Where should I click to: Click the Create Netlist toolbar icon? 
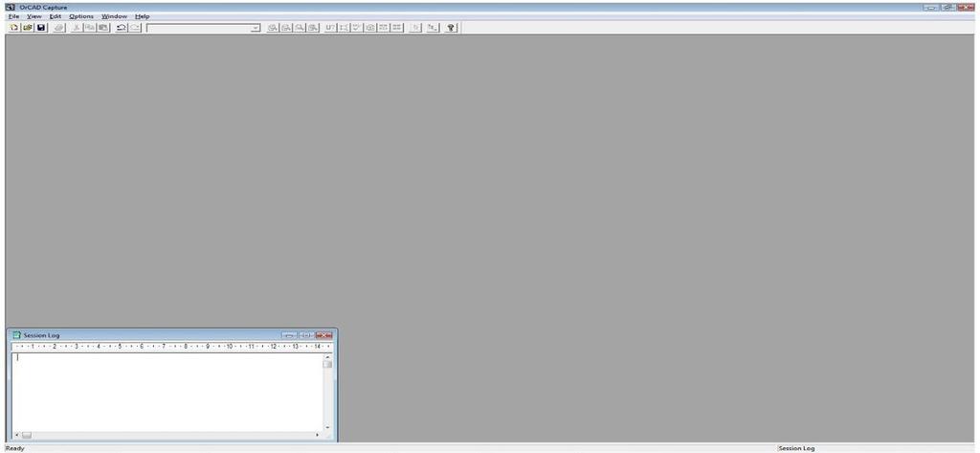[370, 28]
